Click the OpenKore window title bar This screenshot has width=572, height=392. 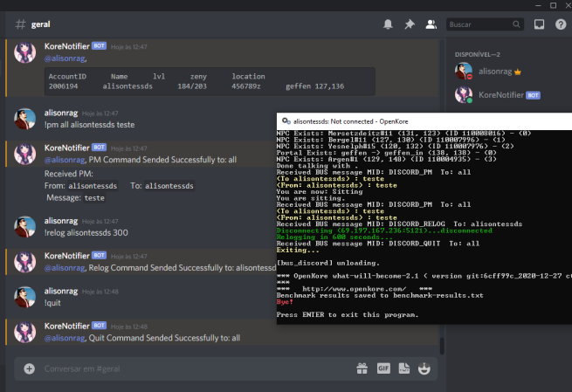tap(424, 121)
